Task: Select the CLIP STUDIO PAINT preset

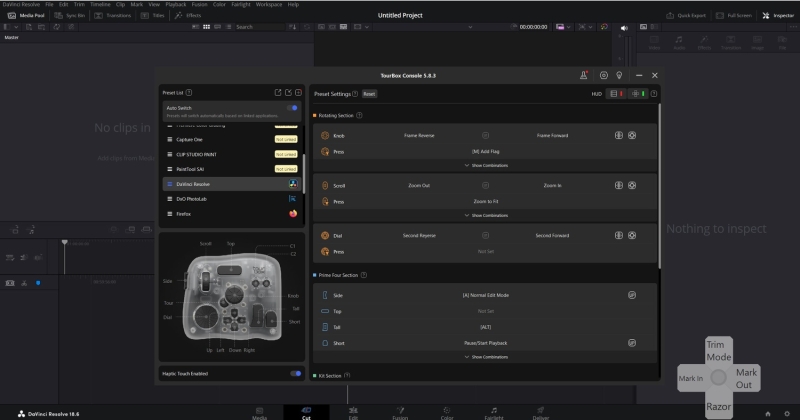Action: coord(232,154)
